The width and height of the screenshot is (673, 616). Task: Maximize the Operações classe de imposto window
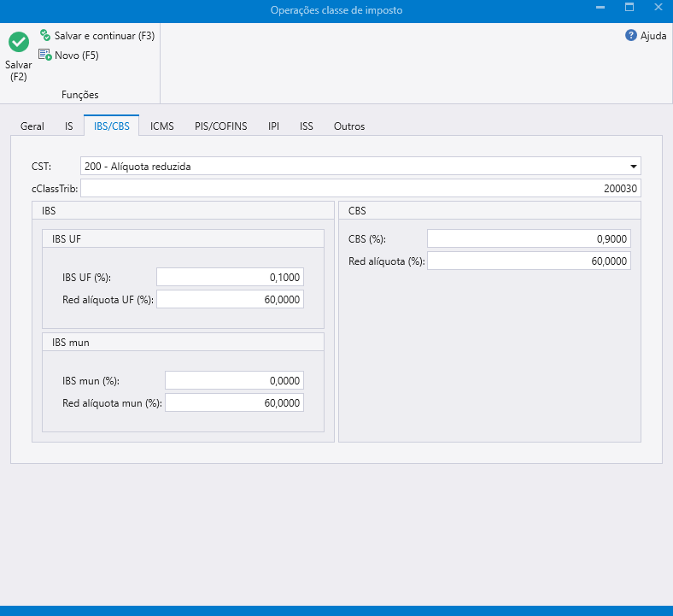(x=629, y=8)
